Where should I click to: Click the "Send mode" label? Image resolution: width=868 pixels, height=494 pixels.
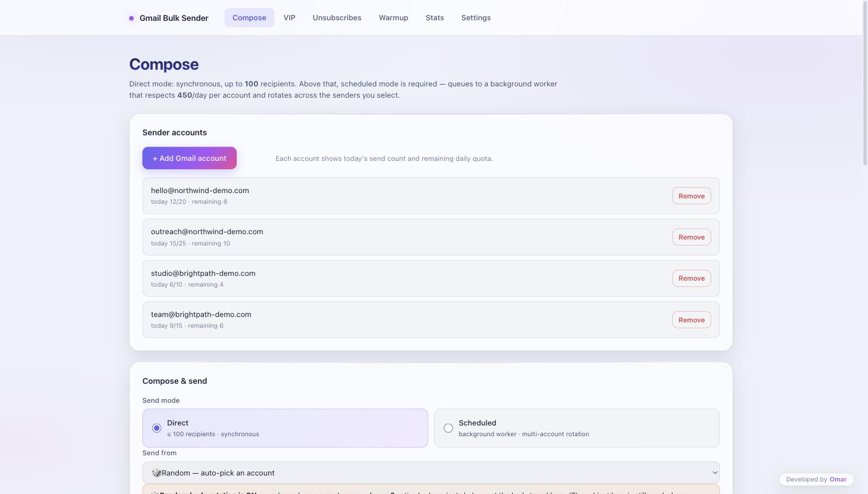pos(161,400)
